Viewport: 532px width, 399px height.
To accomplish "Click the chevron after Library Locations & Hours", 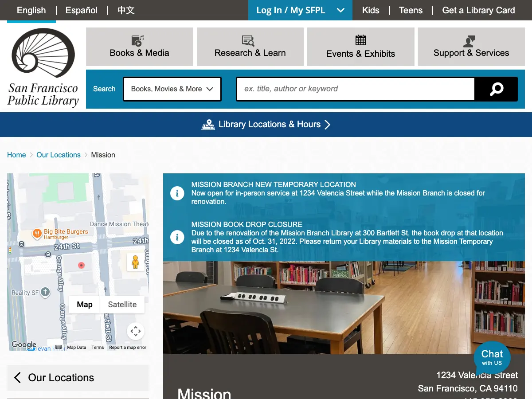I will click(328, 125).
